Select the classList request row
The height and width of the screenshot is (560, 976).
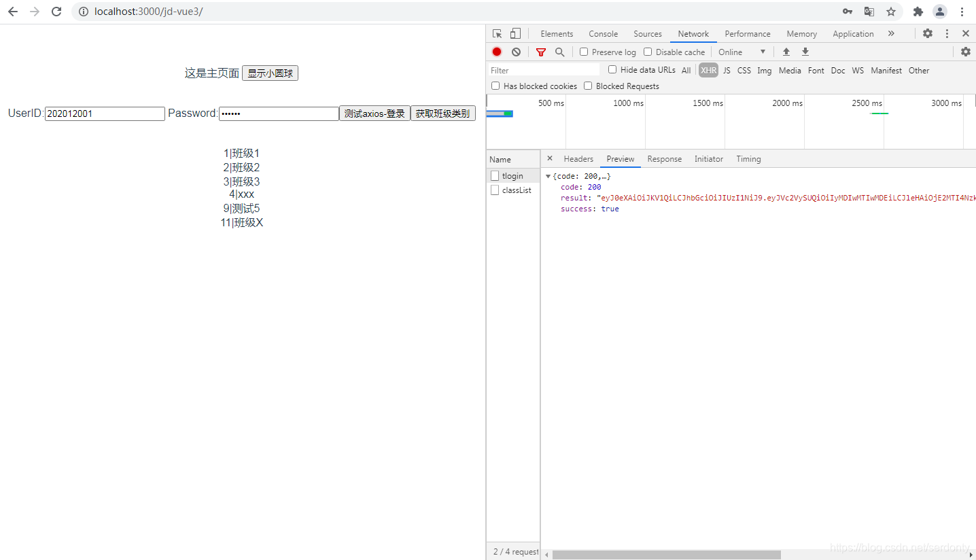pyautogui.click(x=514, y=190)
